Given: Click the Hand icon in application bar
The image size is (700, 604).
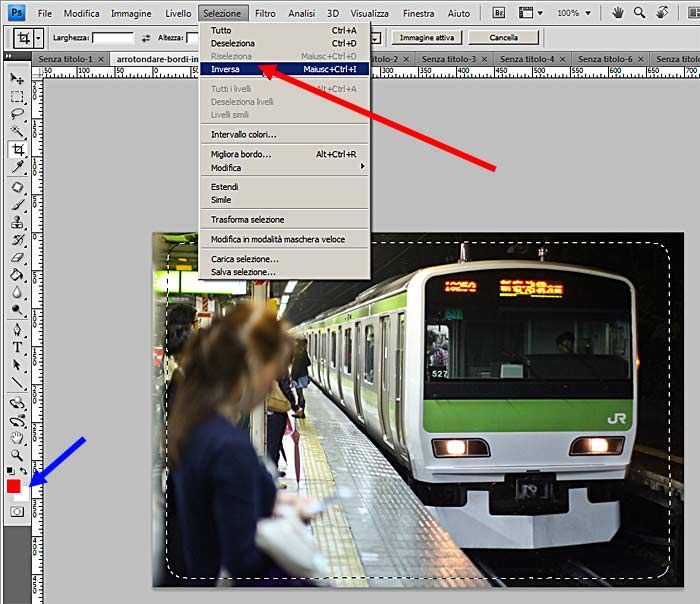Looking at the screenshot, I should coord(618,13).
